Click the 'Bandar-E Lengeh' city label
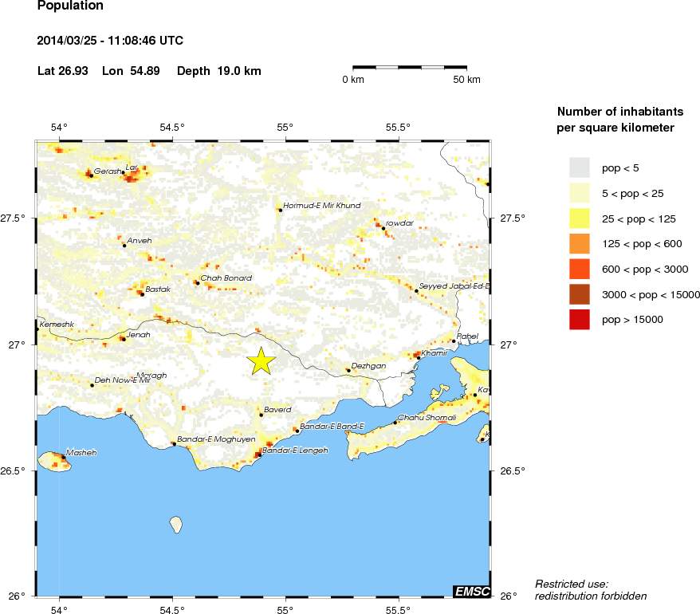Screen dimensions: 700x614 tap(295, 450)
